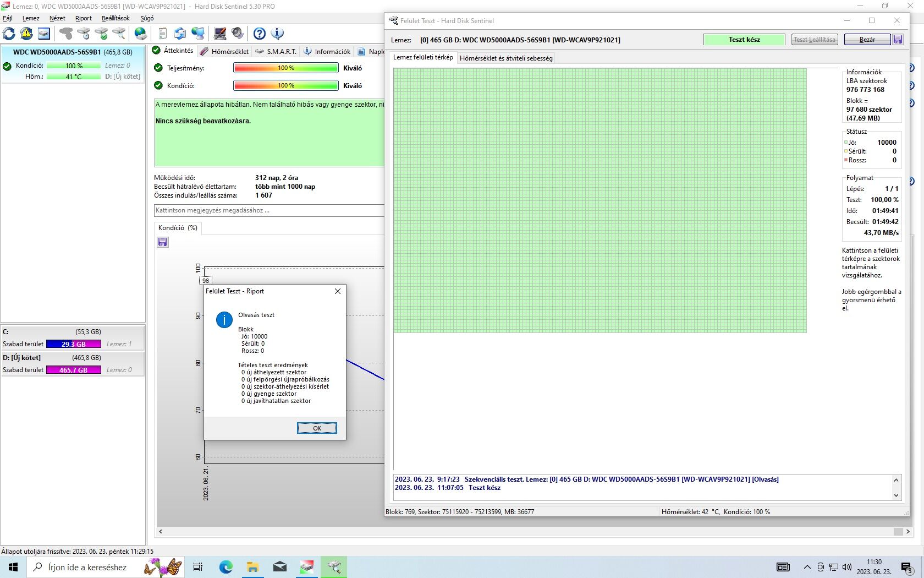This screenshot has width=924, height=578.
Task: Open the Windows Start menu
Action: 13,567
